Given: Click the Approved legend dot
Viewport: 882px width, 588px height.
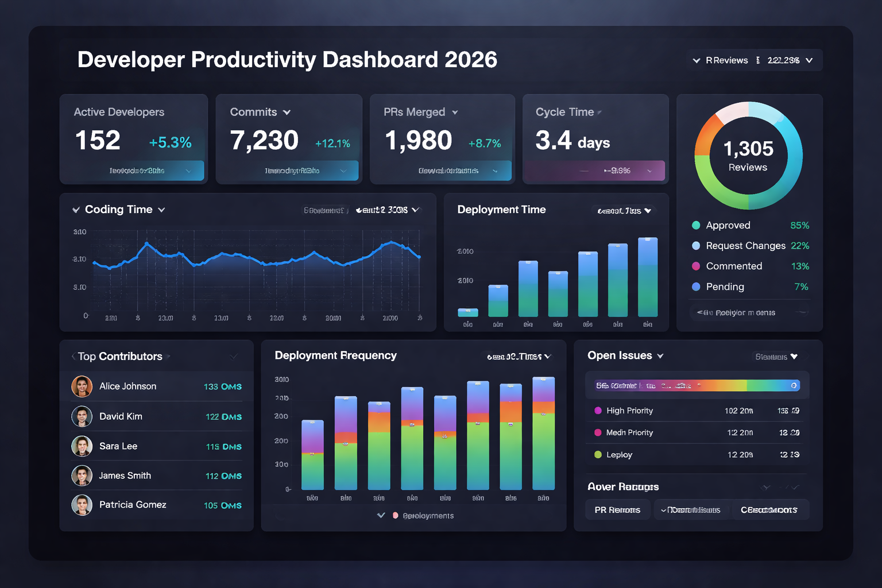Looking at the screenshot, I should tap(696, 225).
